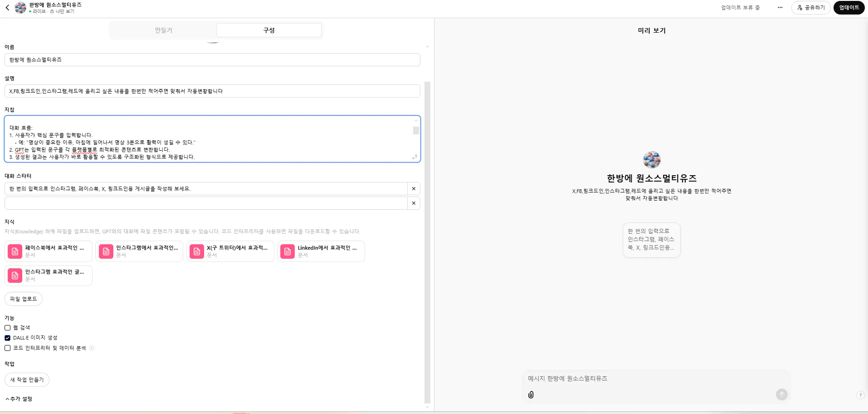
Task: Click the first conversation starter field
Action: coord(206,189)
